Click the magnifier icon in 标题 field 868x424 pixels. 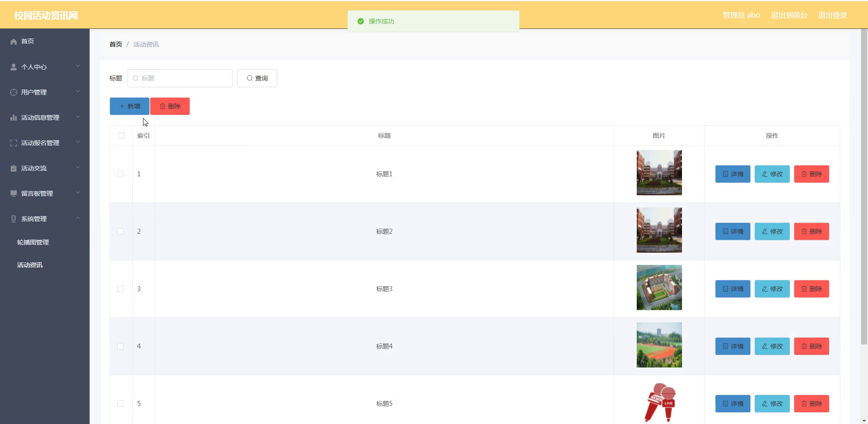[x=136, y=78]
